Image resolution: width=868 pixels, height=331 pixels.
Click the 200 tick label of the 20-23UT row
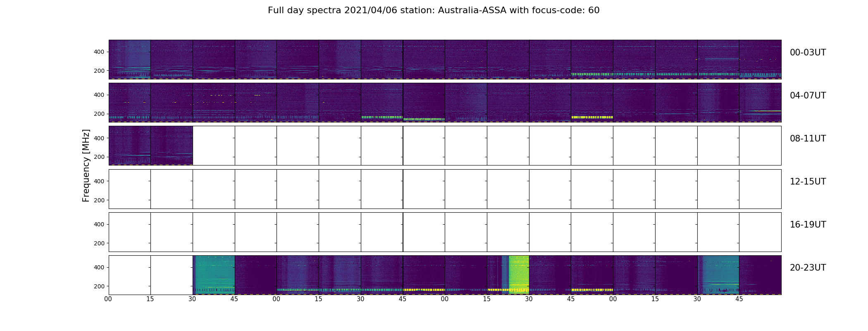99,286
